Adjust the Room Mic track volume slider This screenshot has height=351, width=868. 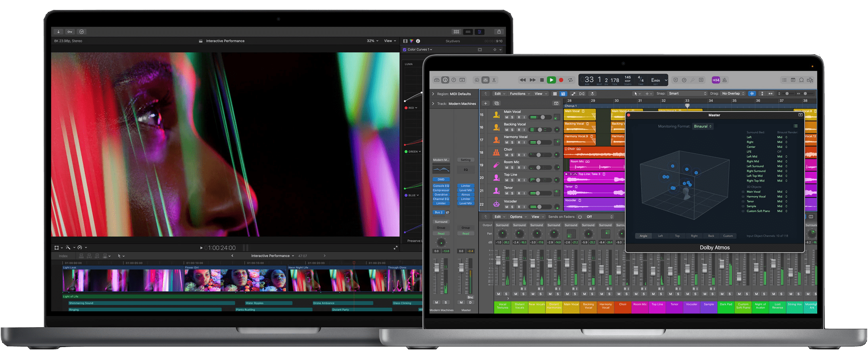[541, 168]
